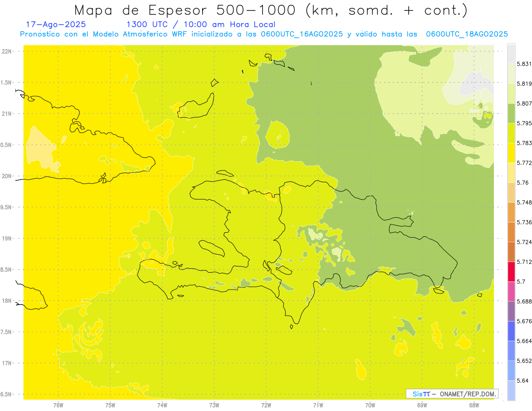Select the colorbar value 5.688

(x=524, y=301)
